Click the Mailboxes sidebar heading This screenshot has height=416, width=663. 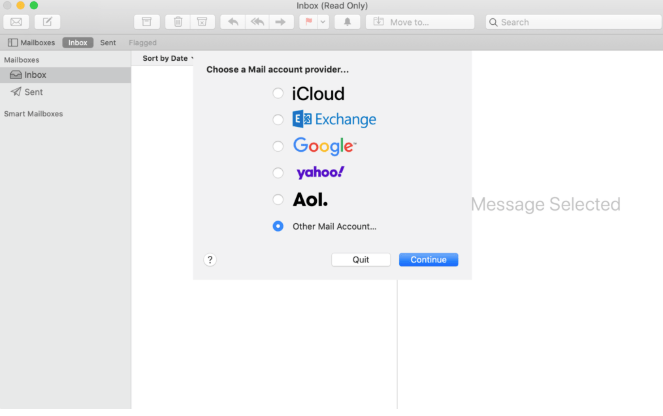22,60
